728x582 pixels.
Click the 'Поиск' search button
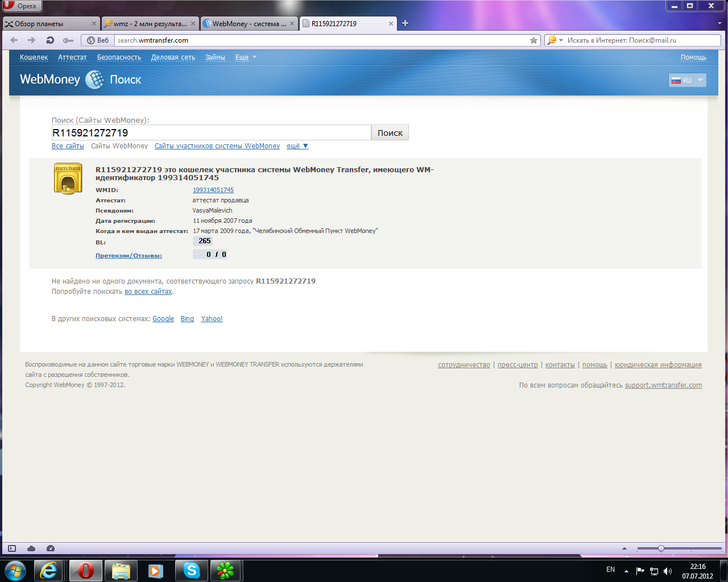[390, 132]
